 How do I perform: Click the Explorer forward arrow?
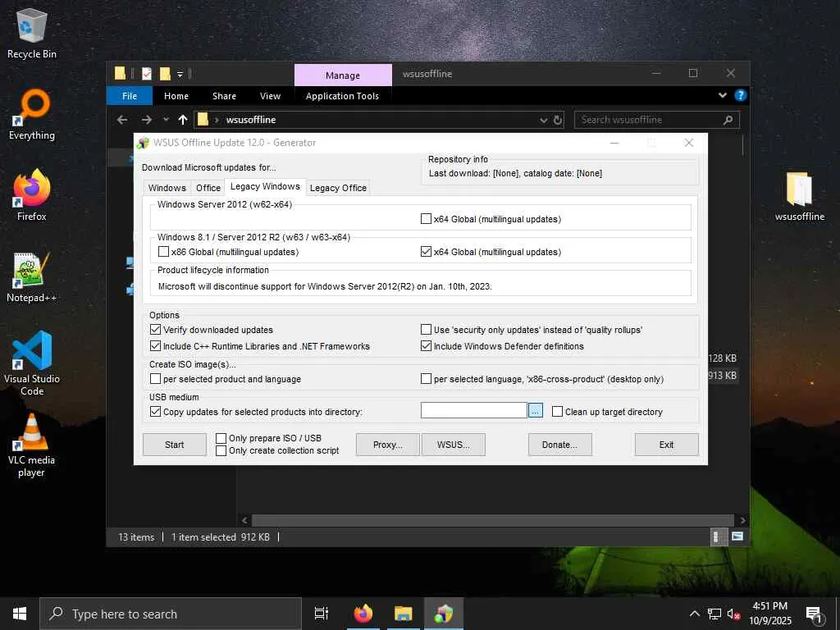(147, 120)
